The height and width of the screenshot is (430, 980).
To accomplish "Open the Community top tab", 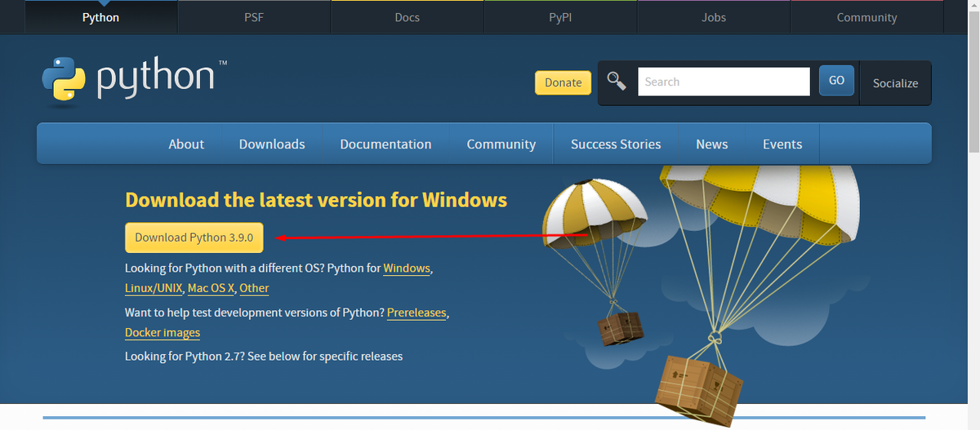I will point(866,17).
